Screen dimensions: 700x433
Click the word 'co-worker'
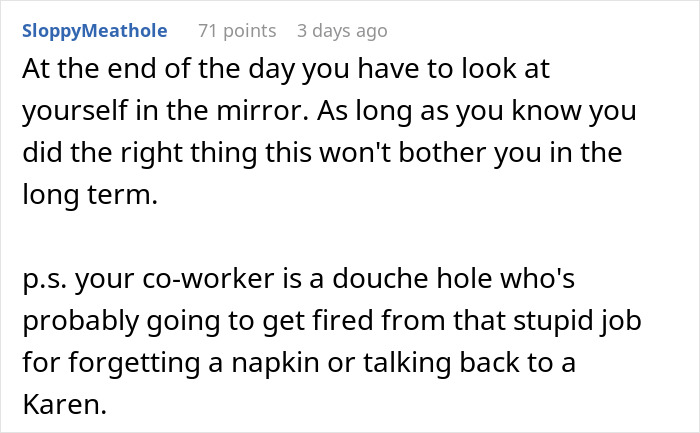208,279
